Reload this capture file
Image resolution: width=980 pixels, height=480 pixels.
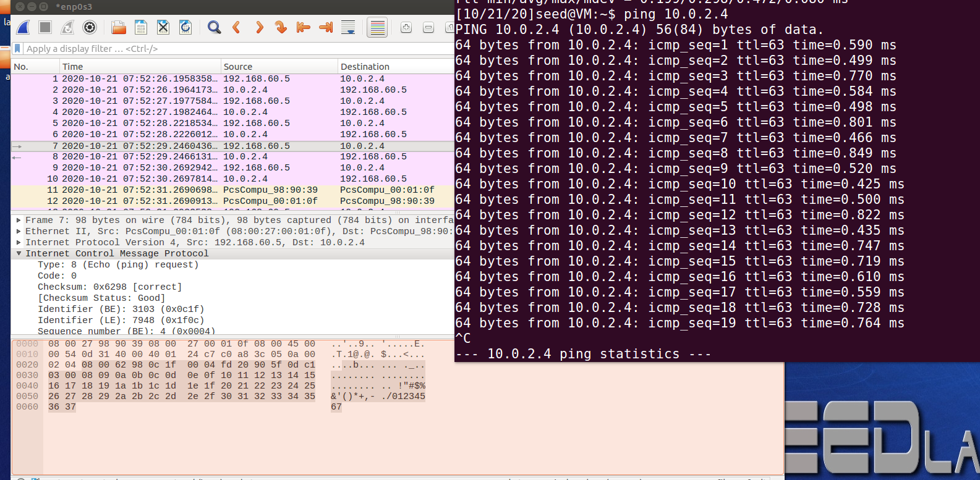coord(185,27)
